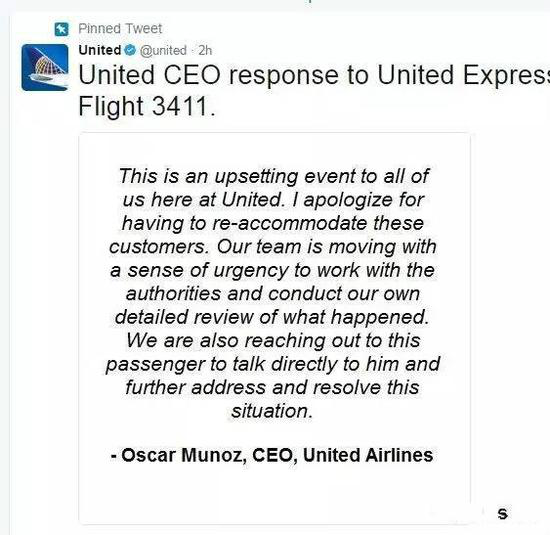
Task: Click the word 'situation.' in the statement
Action: [272, 411]
